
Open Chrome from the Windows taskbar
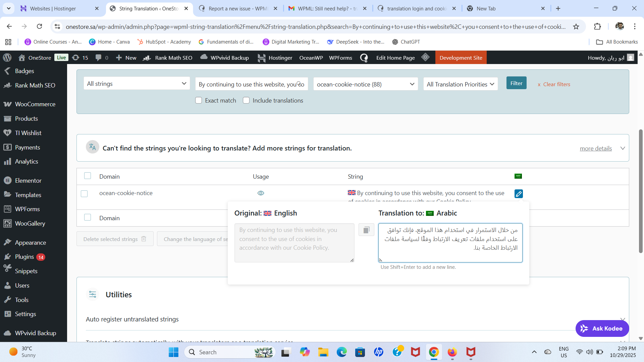click(x=434, y=352)
